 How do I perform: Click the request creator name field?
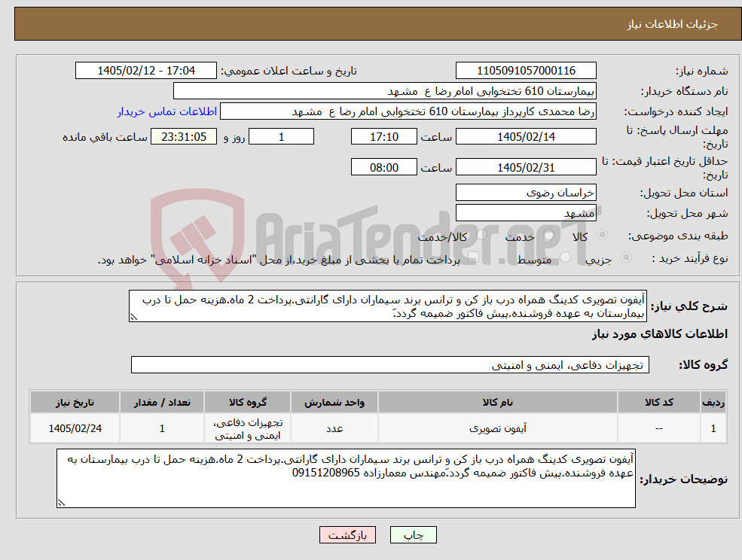408,111
